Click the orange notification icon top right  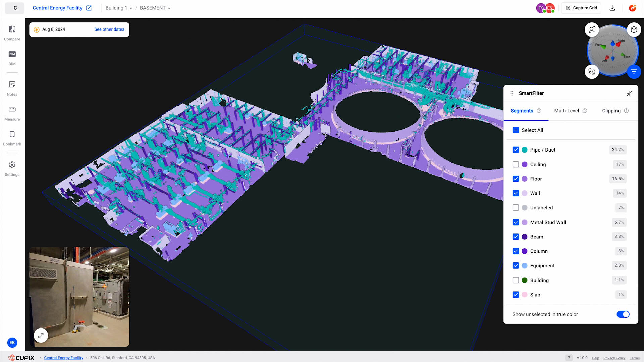coord(632,8)
